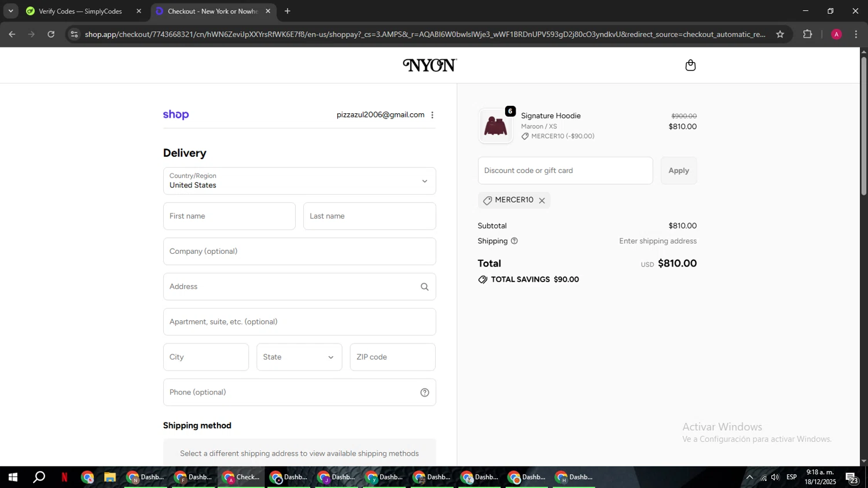Open the tab search dropdown arrow
This screenshot has width=868, height=488.
tap(10, 11)
